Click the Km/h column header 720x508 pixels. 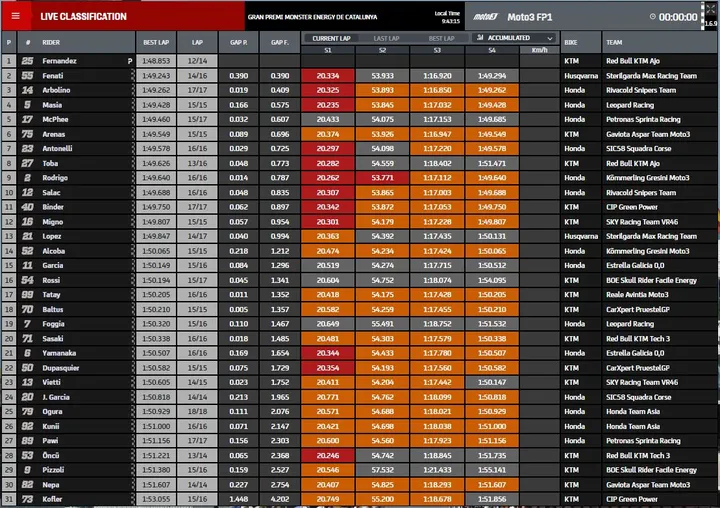tap(540, 50)
